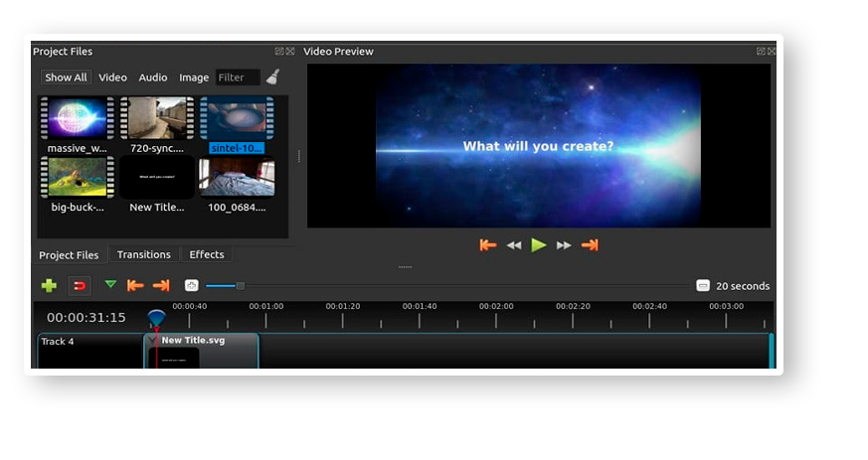Click the green Add Track plus icon
Screen dimensions: 868x460
(49, 285)
